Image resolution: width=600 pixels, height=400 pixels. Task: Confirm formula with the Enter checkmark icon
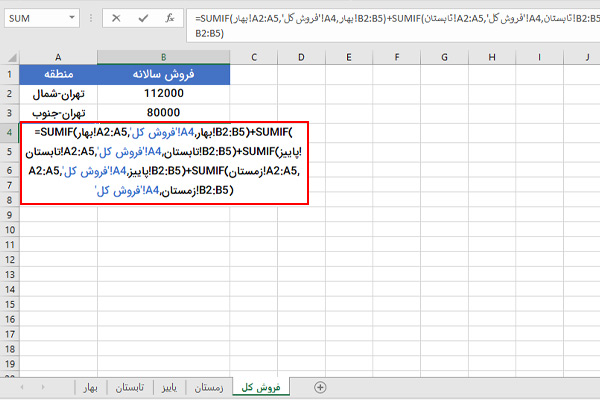tap(145, 19)
